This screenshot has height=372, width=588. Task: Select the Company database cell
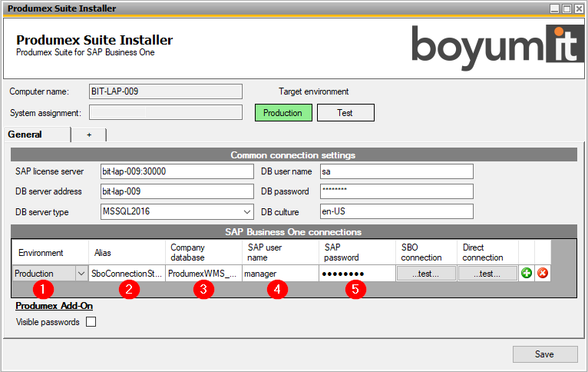coord(203,274)
